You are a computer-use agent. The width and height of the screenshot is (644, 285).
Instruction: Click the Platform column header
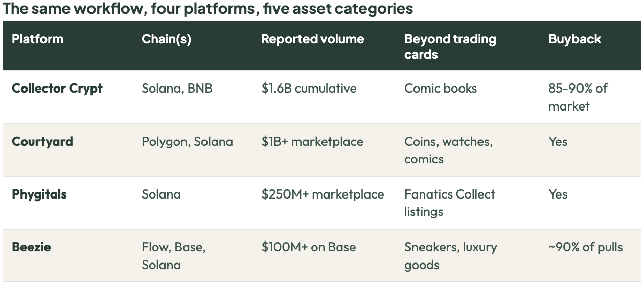pyautogui.click(x=38, y=39)
